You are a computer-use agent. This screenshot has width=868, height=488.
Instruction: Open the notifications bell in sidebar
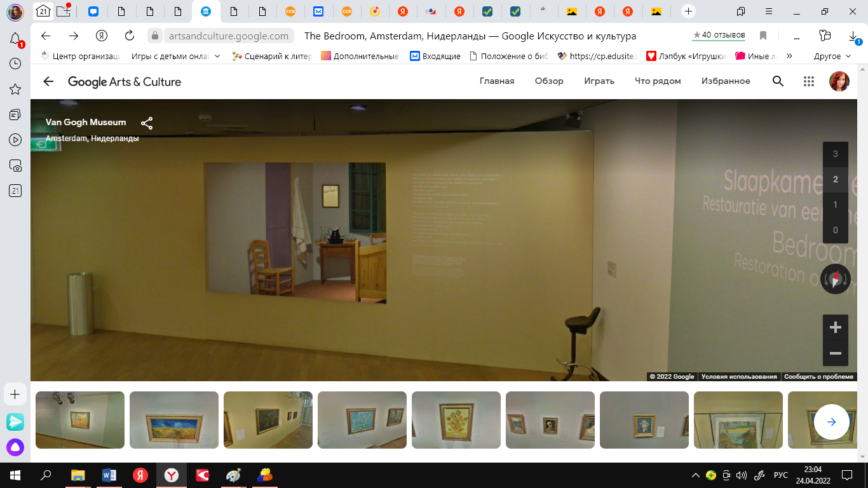tap(15, 39)
